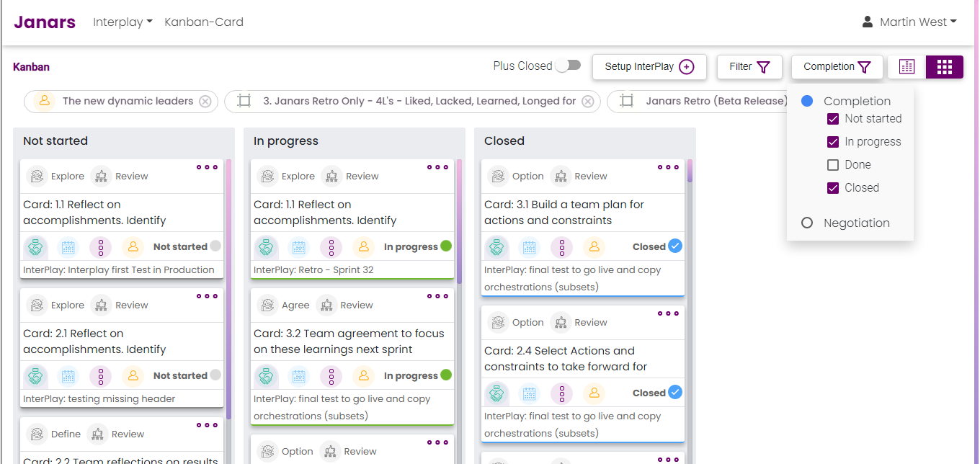Viewport: 980px width, 464px height.
Task: Open three-dots menu on Card 3.1
Action: coord(668,167)
